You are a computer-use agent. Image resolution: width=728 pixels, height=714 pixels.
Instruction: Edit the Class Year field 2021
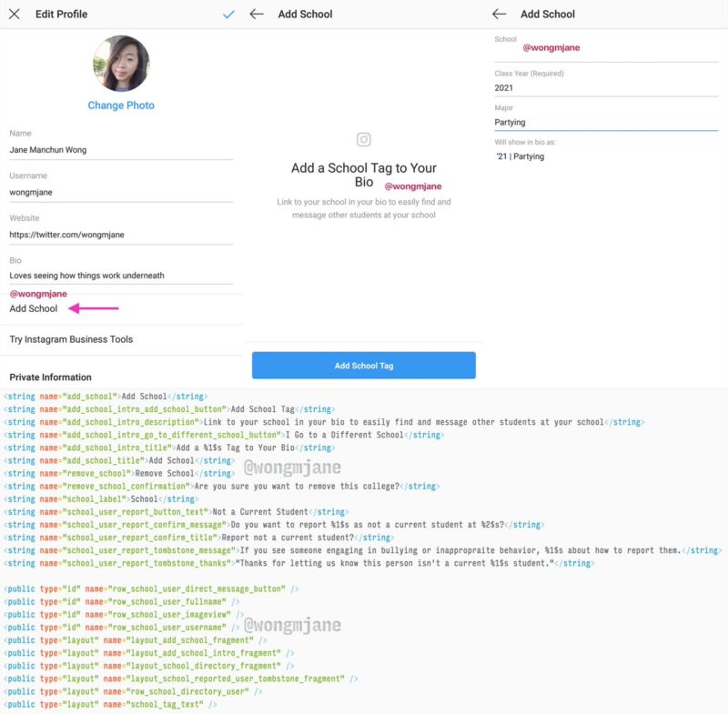tap(606, 87)
